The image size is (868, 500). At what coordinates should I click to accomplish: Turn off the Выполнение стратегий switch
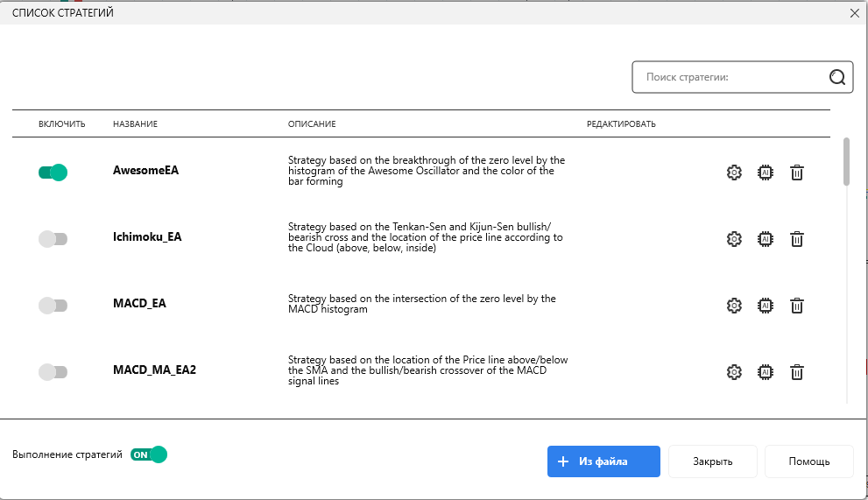148,454
